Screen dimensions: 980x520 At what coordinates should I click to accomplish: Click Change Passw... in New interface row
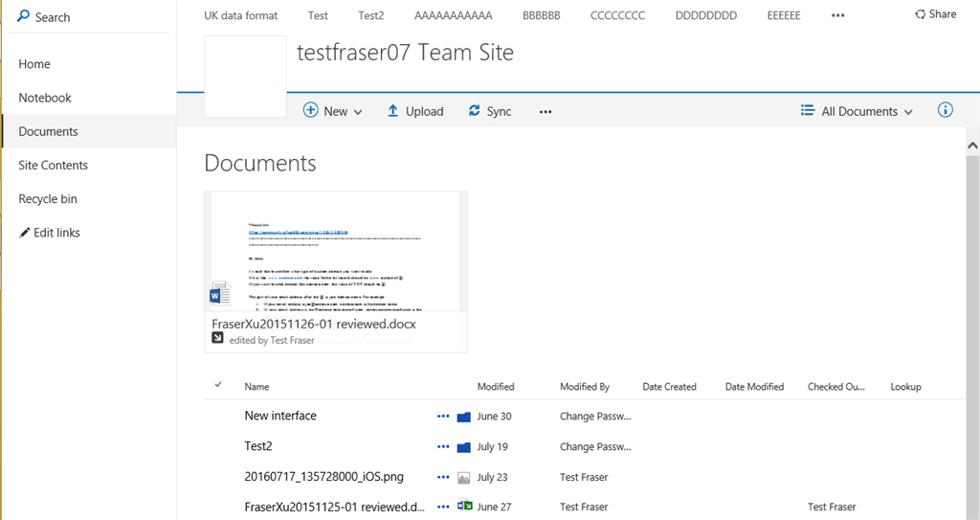pos(595,417)
